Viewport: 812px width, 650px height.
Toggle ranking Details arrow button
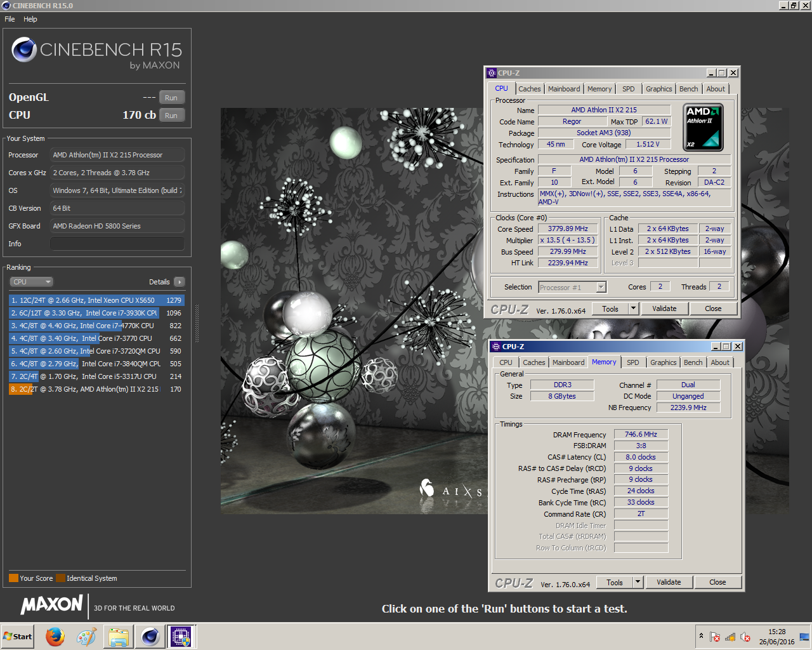point(179,282)
